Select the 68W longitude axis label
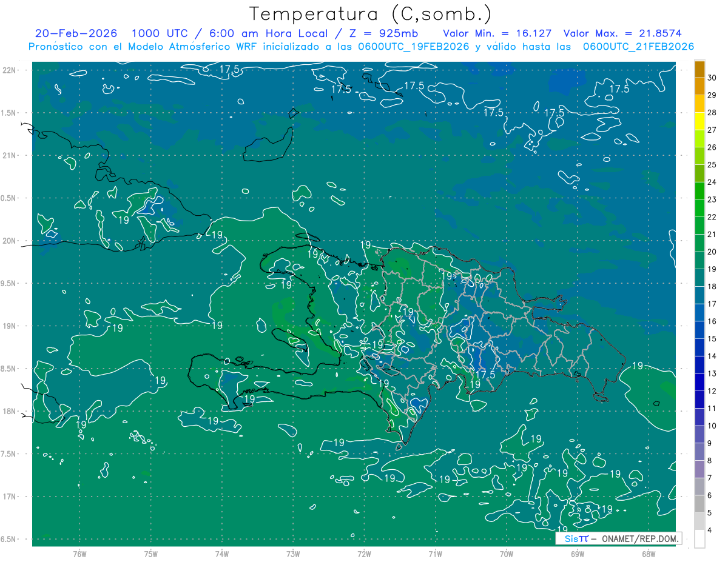The height and width of the screenshot is (562, 728). click(648, 554)
